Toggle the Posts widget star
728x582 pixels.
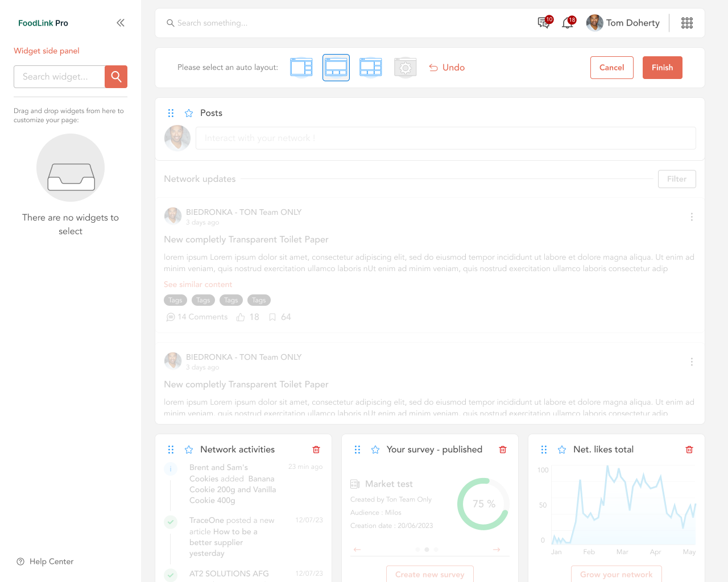click(189, 113)
